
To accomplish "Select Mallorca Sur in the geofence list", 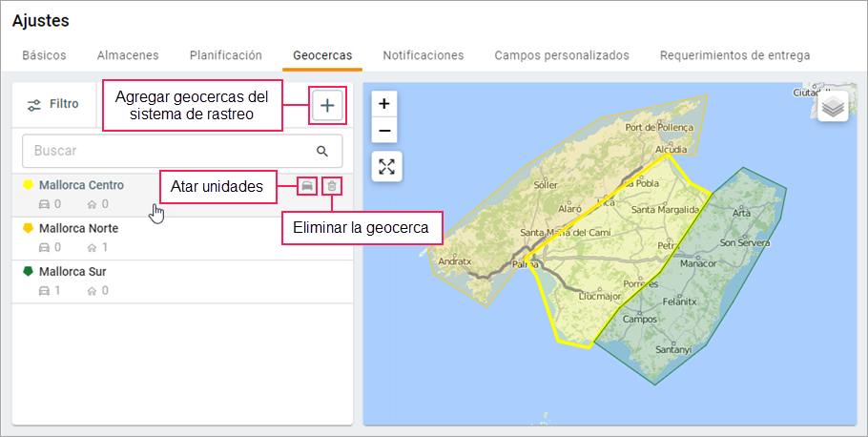I will [72, 272].
